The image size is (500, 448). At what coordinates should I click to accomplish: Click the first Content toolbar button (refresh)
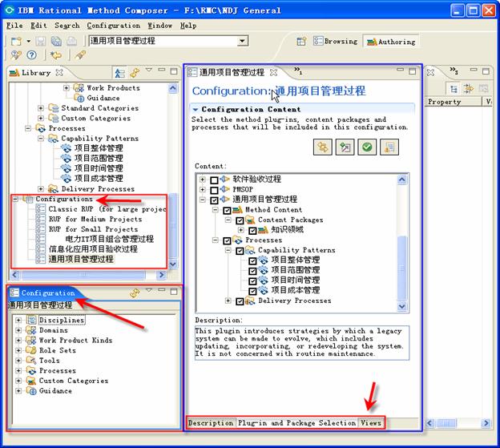click(x=323, y=147)
